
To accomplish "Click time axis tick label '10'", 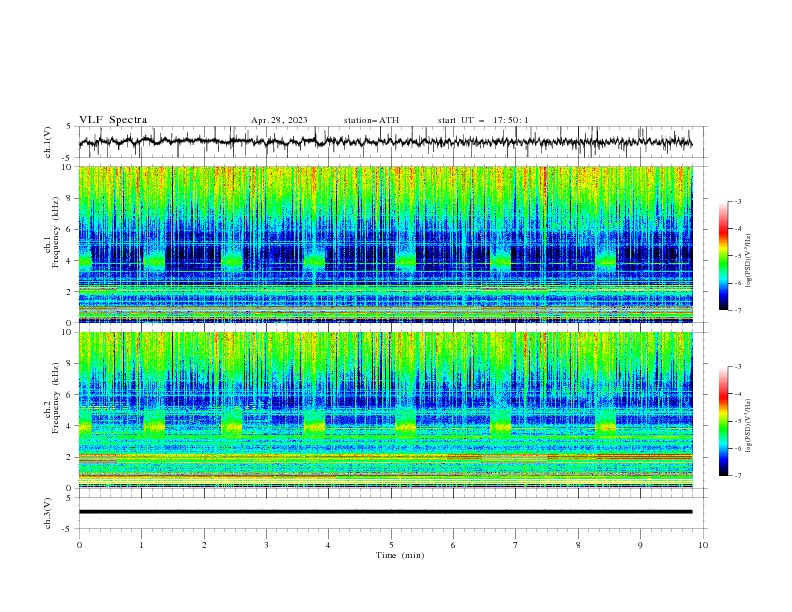I will tap(703, 545).
